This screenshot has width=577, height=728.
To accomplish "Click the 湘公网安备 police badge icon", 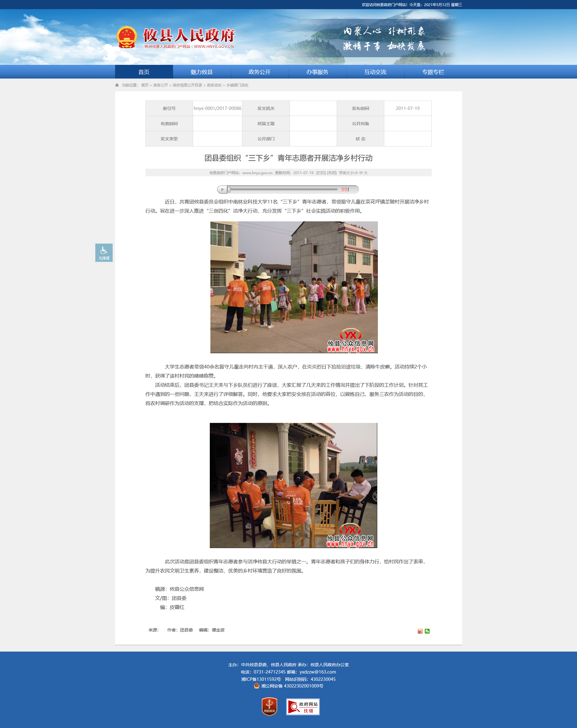I will [x=257, y=686].
